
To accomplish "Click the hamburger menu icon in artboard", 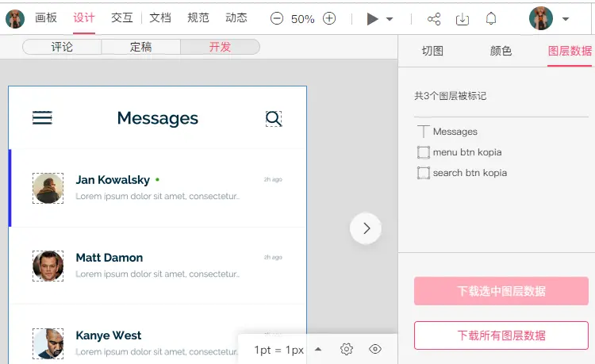I will pyautogui.click(x=42, y=118).
